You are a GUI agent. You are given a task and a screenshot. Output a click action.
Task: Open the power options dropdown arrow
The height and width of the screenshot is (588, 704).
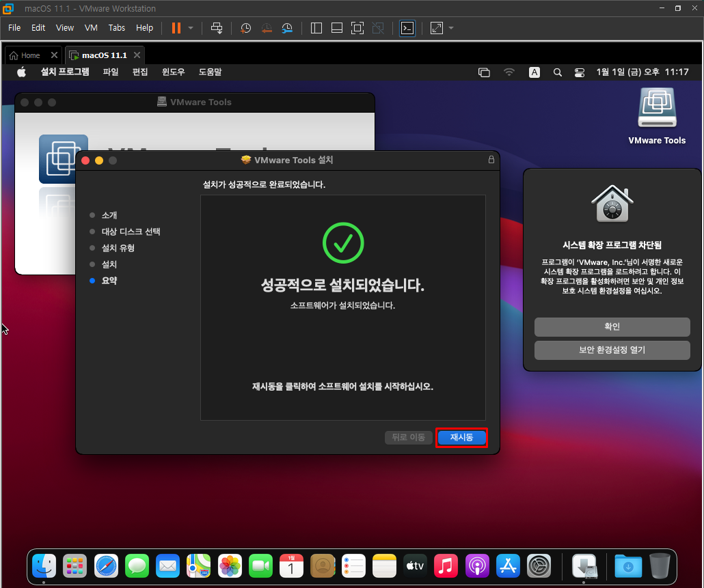point(191,28)
